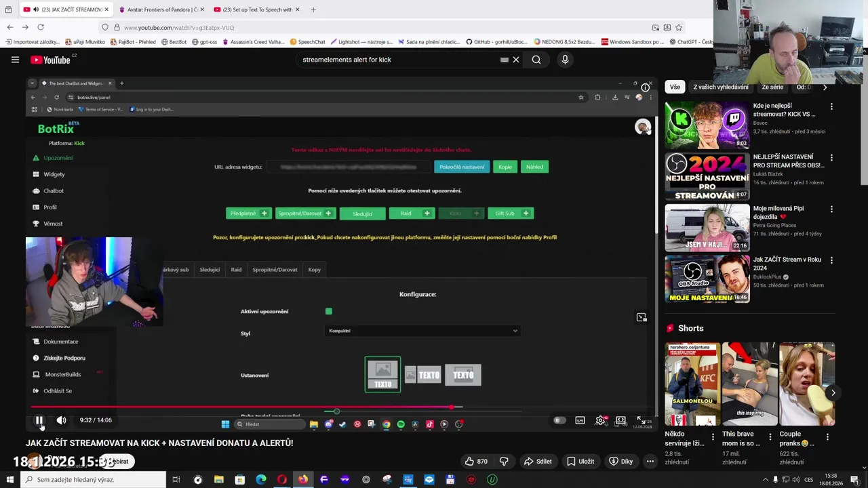Save the video with Uložit button
Screen dimensions: 868x488
pyautogui.click(x=580, y=462)
